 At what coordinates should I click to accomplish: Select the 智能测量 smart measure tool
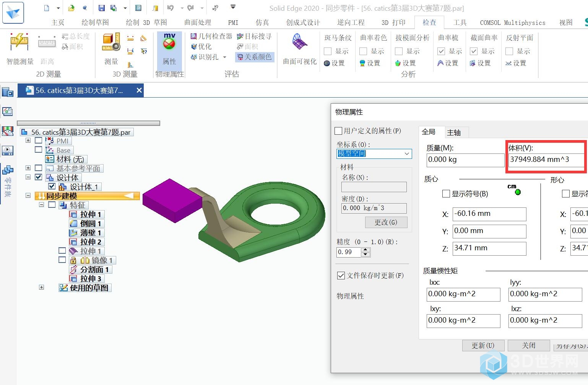pyautogui.click(x=19, y=49)
